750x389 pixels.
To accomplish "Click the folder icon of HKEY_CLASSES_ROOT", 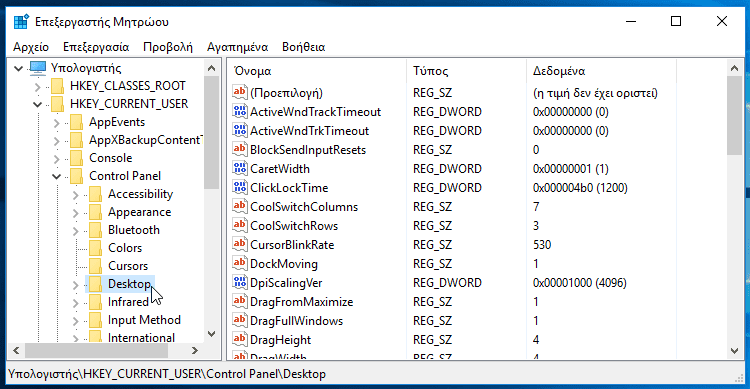I will (57, 86).
